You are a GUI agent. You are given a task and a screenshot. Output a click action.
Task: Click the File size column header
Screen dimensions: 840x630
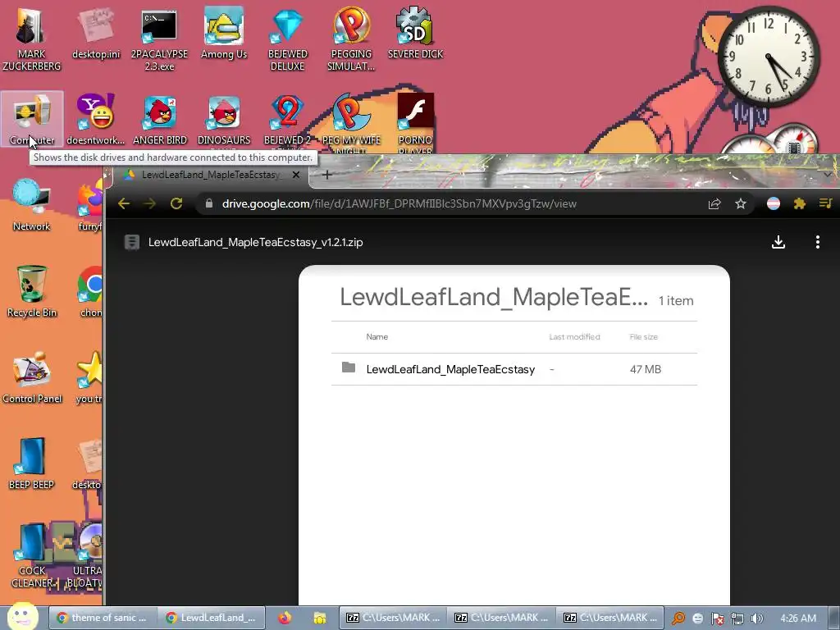[x=643, y=337]
